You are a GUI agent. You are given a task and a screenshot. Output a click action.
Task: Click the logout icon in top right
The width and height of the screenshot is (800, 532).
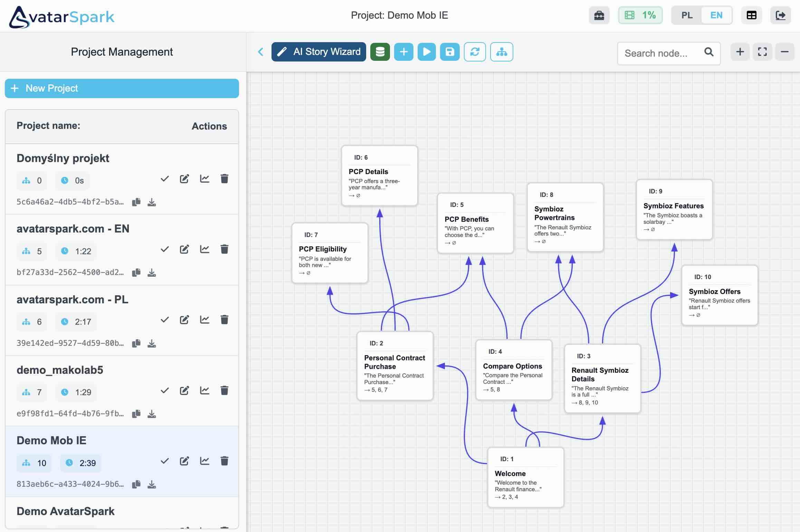pyautogui.click(x=780, y=15)
